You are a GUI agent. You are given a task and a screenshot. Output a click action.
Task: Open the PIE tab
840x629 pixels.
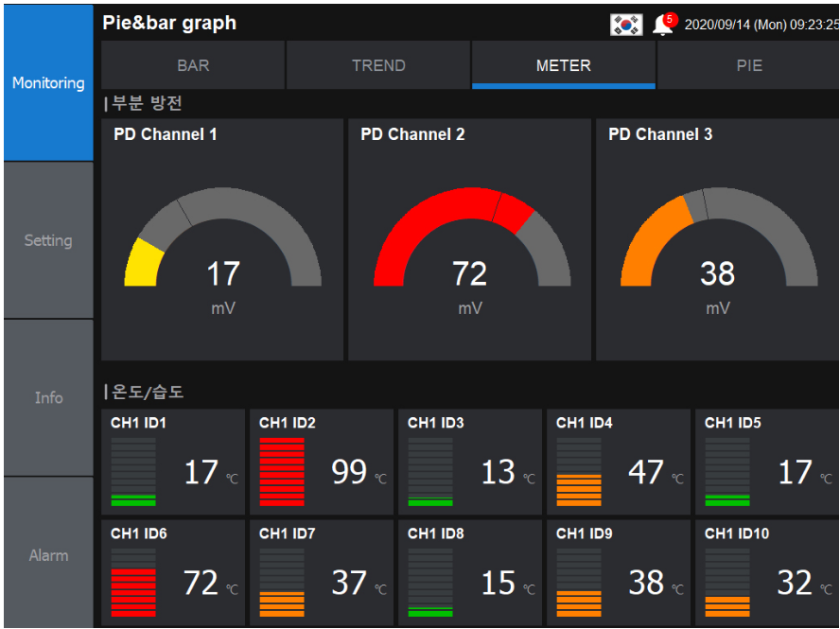coord(748,65)
